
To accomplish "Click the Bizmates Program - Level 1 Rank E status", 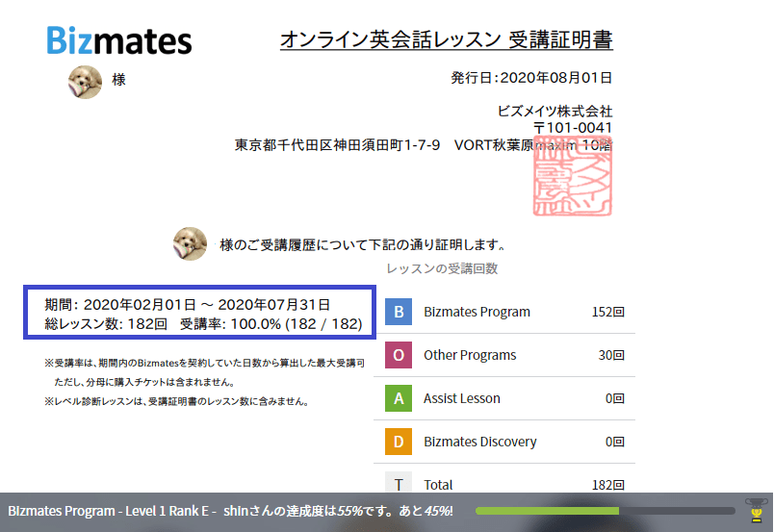I will click(x=112, y=511).
